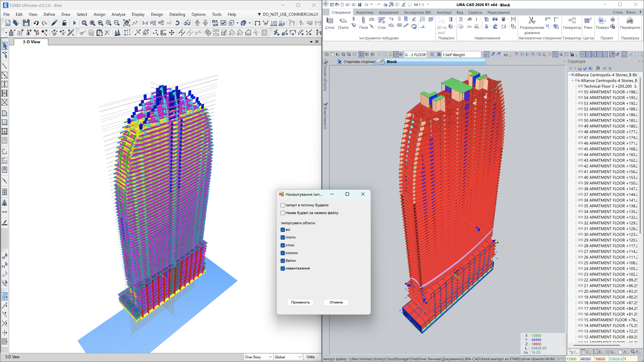Click the Перевірити check model icon

630,23
